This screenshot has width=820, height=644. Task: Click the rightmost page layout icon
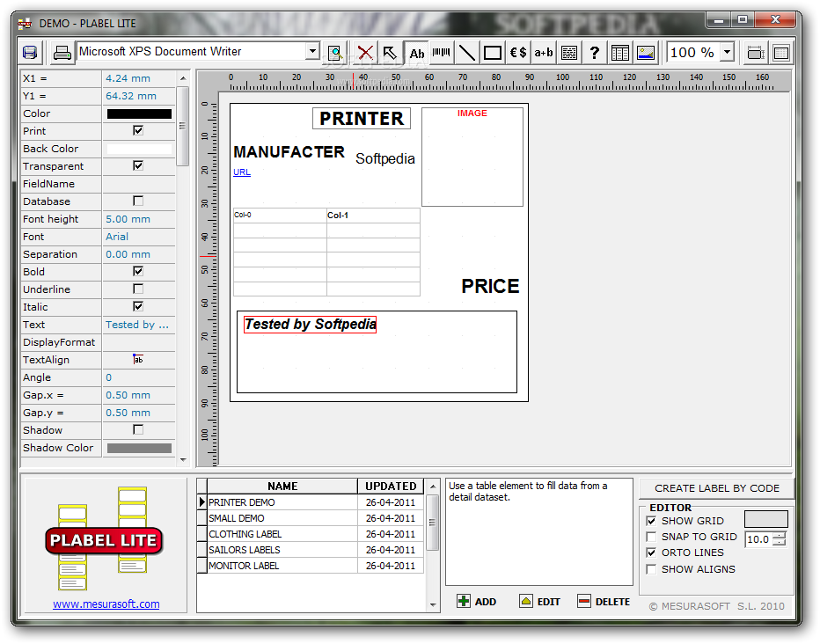coord(780,53)
